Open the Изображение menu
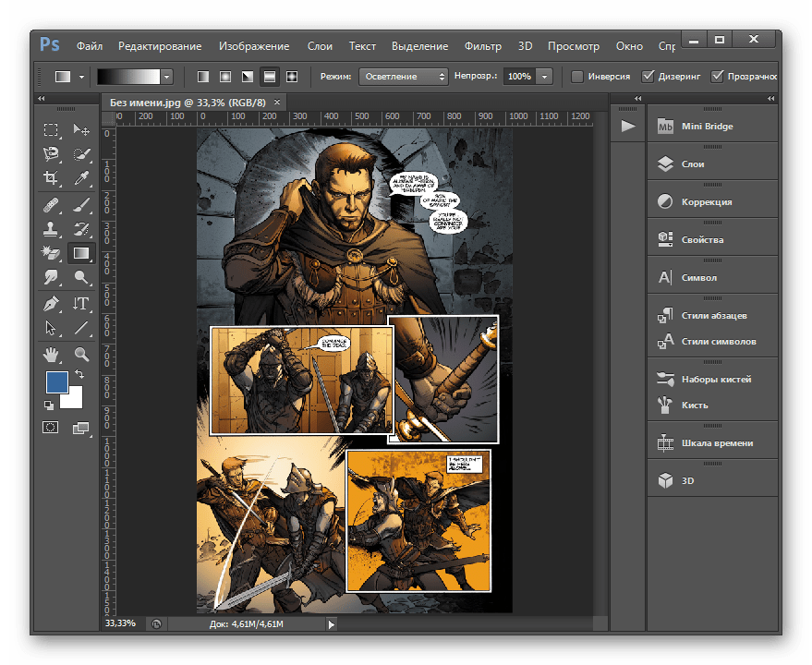 254,45
